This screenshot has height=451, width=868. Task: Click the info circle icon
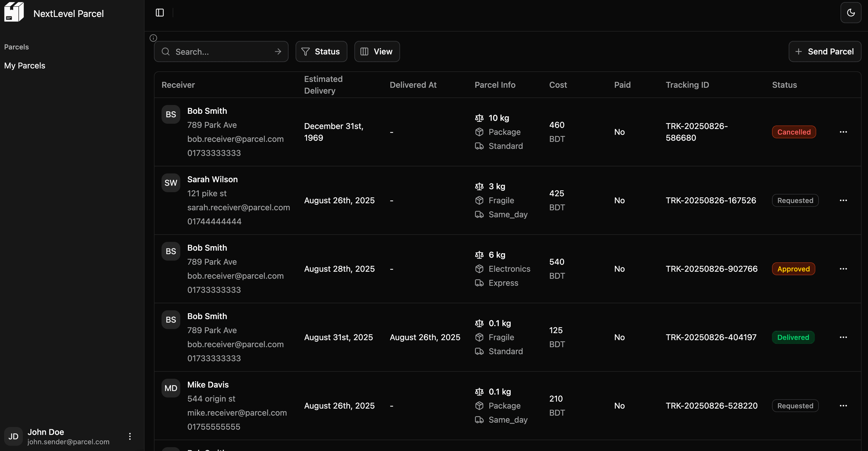(153, 38)
